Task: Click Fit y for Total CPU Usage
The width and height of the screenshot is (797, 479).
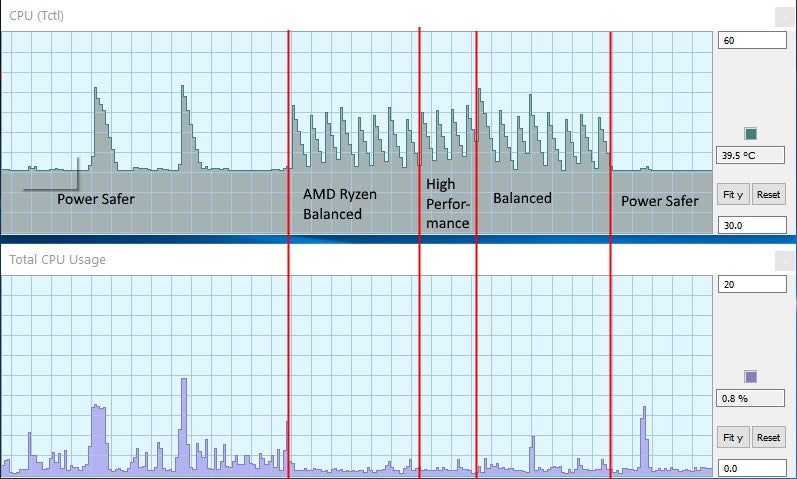Action: (x=732, y=438)
